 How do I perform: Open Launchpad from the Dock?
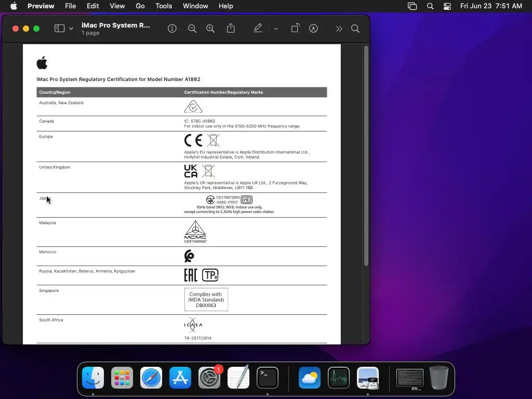122,378
